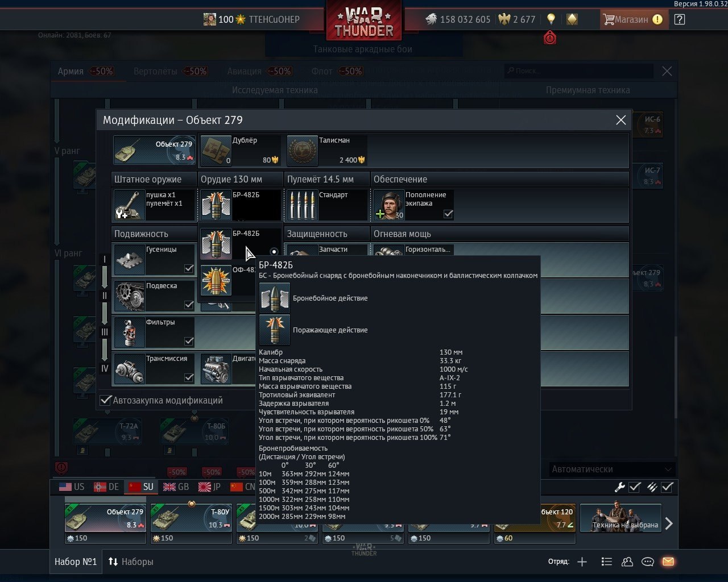Open the squad list icon
Viewport: 728px width, 582px height.
[x=607, y=562]
